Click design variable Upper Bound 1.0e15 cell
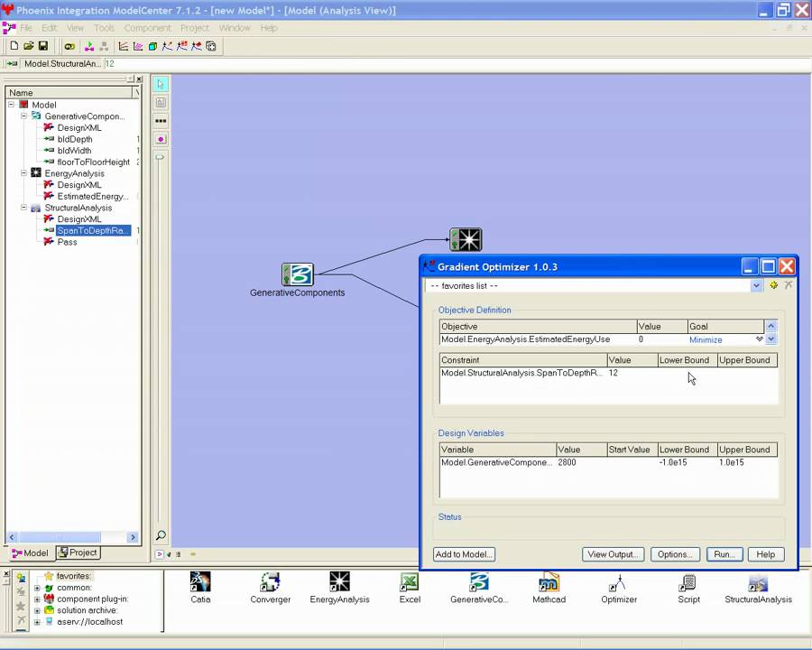The image size is (812, 650). pos(747,462)
